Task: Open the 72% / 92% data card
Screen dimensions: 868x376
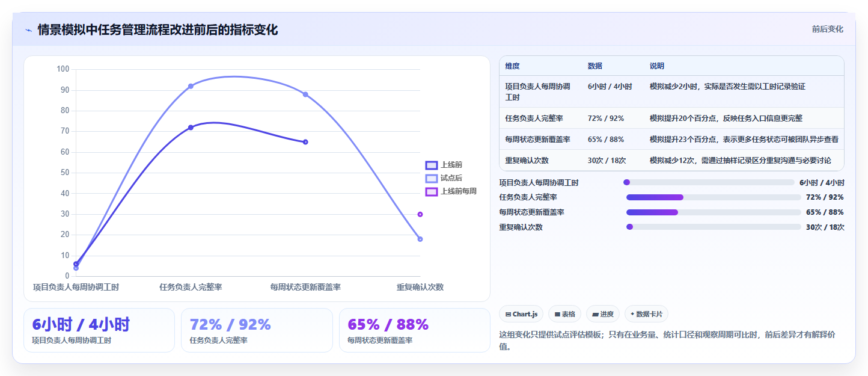Action: click(257, 330)
